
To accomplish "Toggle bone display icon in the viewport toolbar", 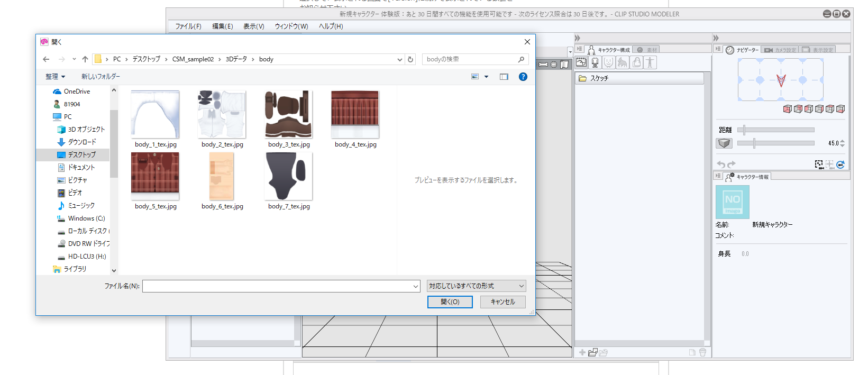I will tap(543, 65).
